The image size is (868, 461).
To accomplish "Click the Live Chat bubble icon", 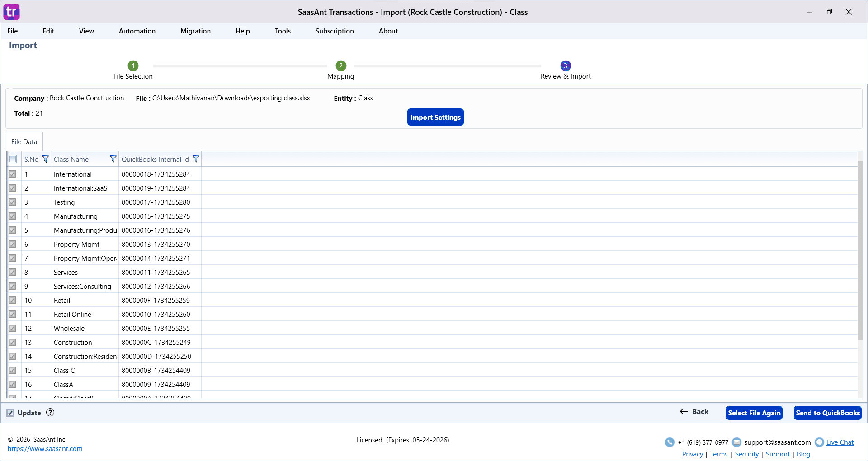I will (x=819, y=442).
